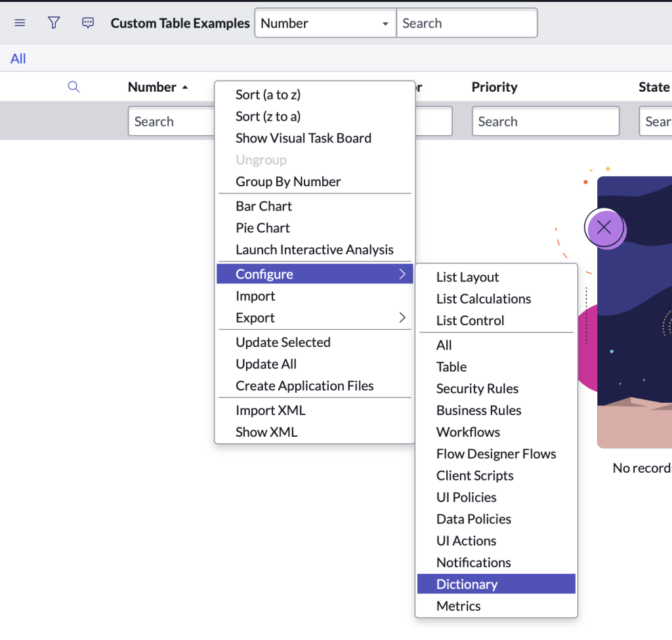672x640 pixels.
Task: Click the purple X circle icon
Action: [x=604, y=228]
